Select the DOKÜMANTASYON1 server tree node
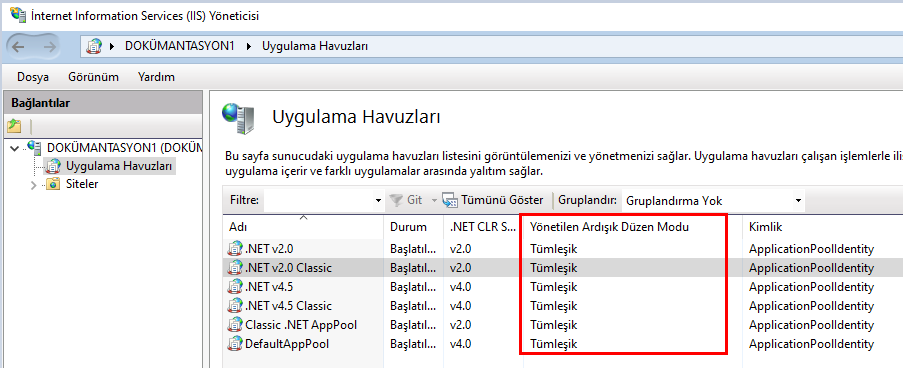This screenshot has height=368, width=903. 124,148
